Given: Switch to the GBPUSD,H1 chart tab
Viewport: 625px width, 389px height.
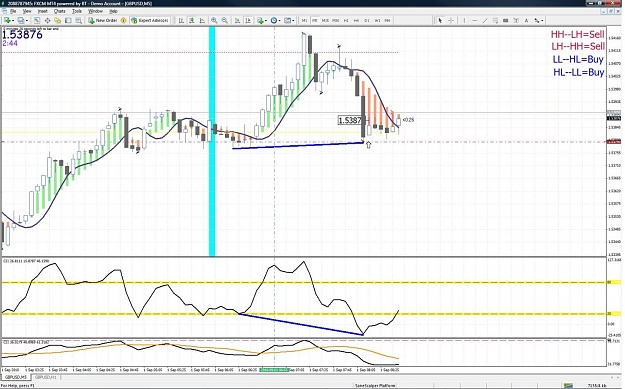Looking at the screenshot, I should 45,377.
